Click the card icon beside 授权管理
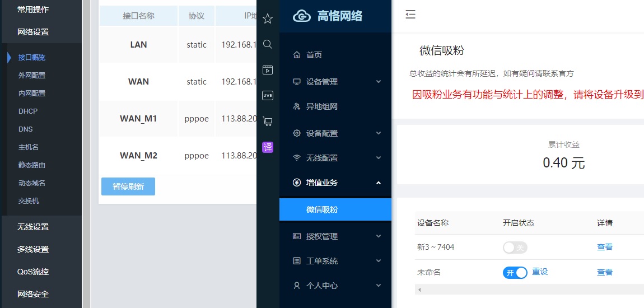644x308 pixels. coord(297,236)
